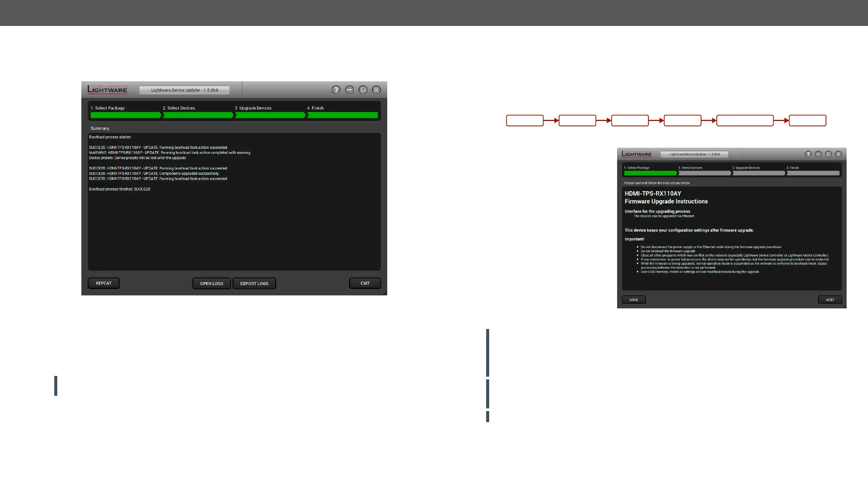Click the Lightware logo in the Instructions window
Image resolution: width=868 pixels, height=487 pixels.
pyautogui.click(x=637, y=153)
